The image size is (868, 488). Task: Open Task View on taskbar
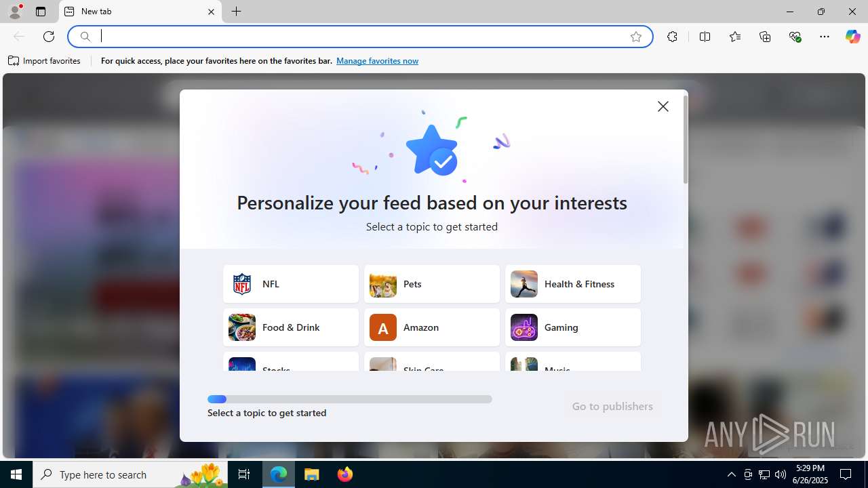pyautogui.click(x=244, y=474)
